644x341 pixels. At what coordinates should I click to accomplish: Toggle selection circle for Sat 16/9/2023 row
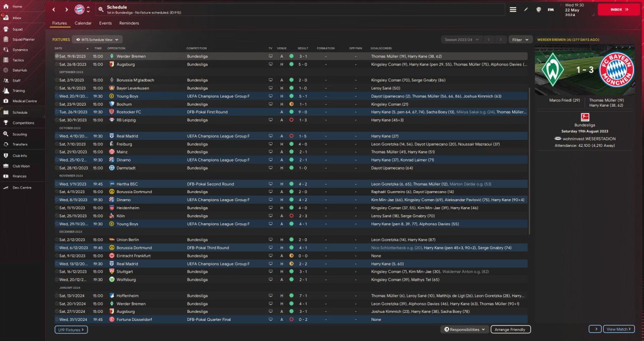coord(57,88)
